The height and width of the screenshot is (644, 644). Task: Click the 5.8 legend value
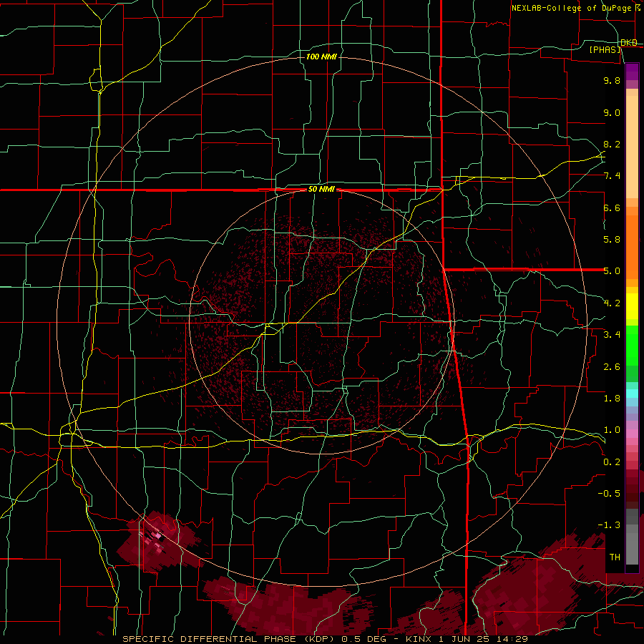612,240
